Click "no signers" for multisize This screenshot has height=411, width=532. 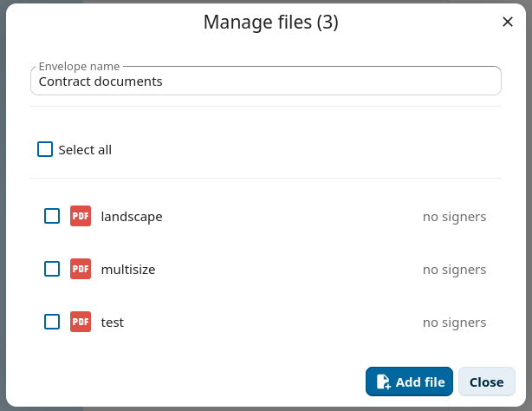pos(454,269)
